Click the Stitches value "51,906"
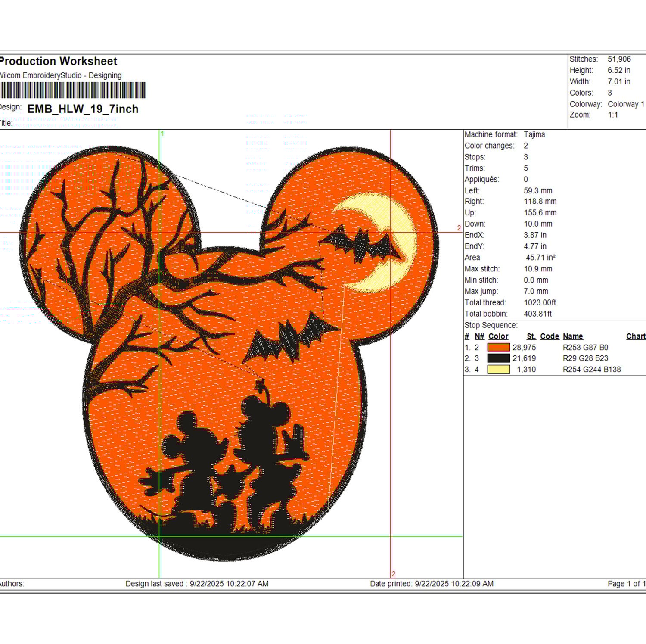This screenshot has height=644, width=646. [619, 59]
